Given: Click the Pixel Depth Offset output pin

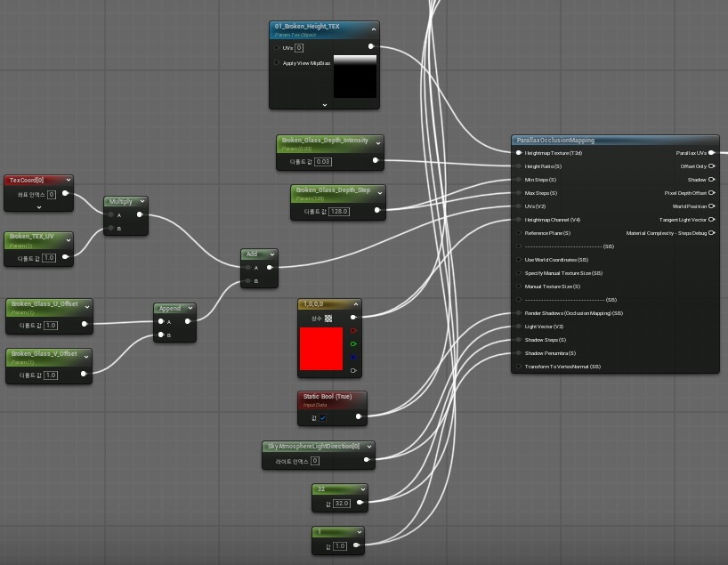Looking at the screenshot, I should [x=711, y=193].
